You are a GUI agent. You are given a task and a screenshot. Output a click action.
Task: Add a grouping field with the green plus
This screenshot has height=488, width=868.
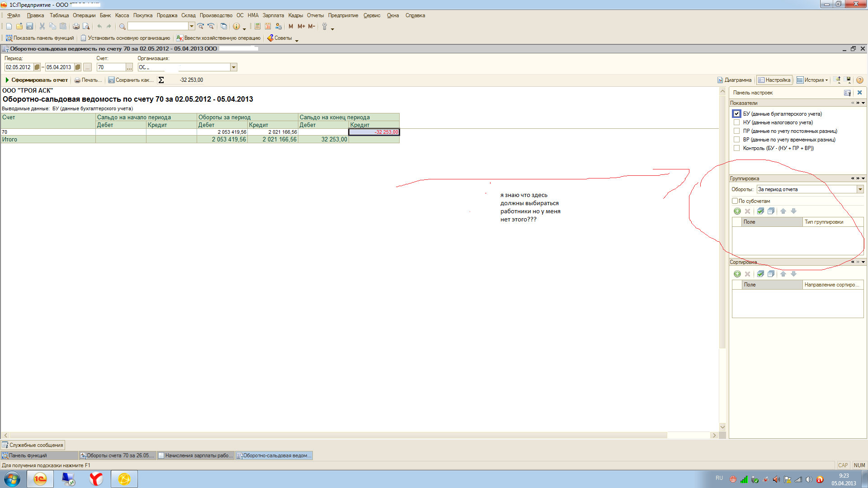[x=737, y=211]
